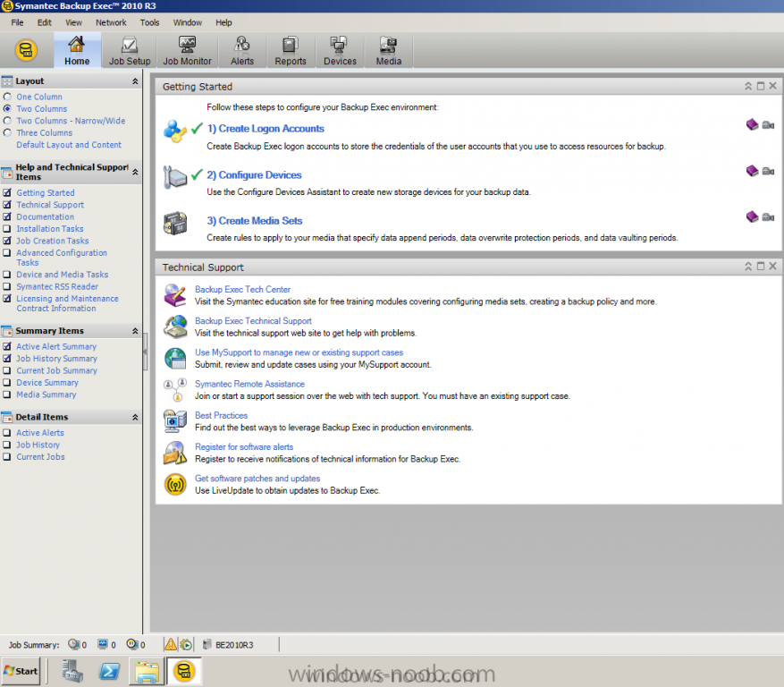The height and width of the screenshot is (687, 784).
Task: Open the purple help book for Create Logon Accounts
Action: point(752,124)
